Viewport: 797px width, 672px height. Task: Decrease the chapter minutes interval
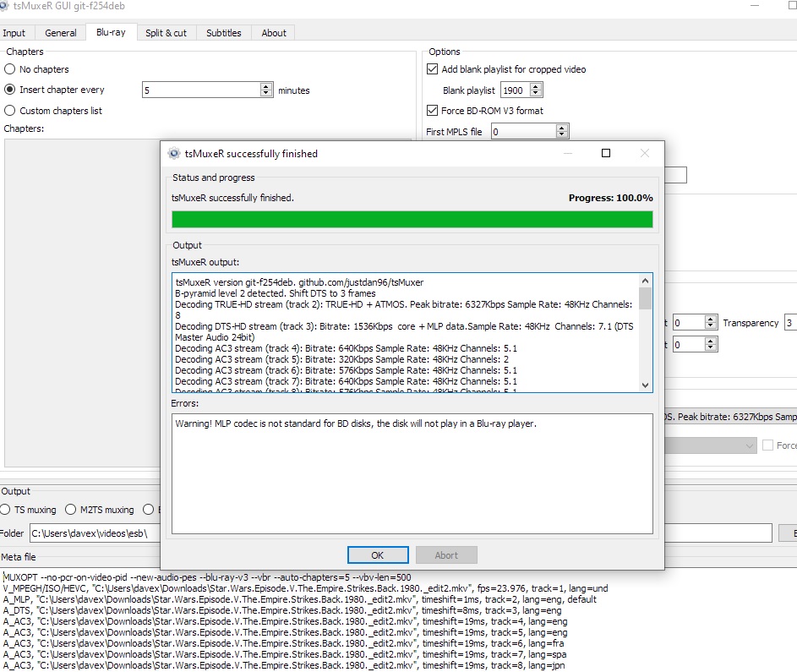tap(266, 93)
